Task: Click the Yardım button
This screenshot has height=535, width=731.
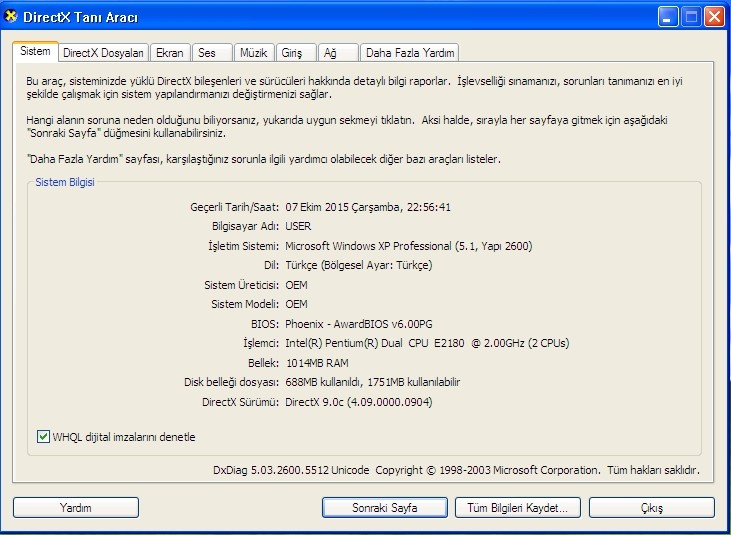Action: pyautogui.click(x=76, y=508)
